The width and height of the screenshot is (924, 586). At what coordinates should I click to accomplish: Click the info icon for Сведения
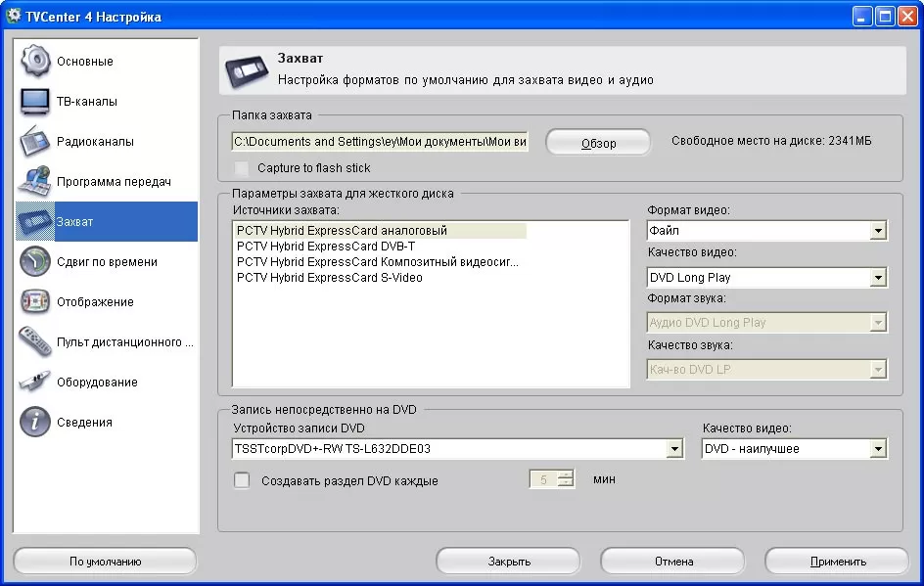(35, 422)
